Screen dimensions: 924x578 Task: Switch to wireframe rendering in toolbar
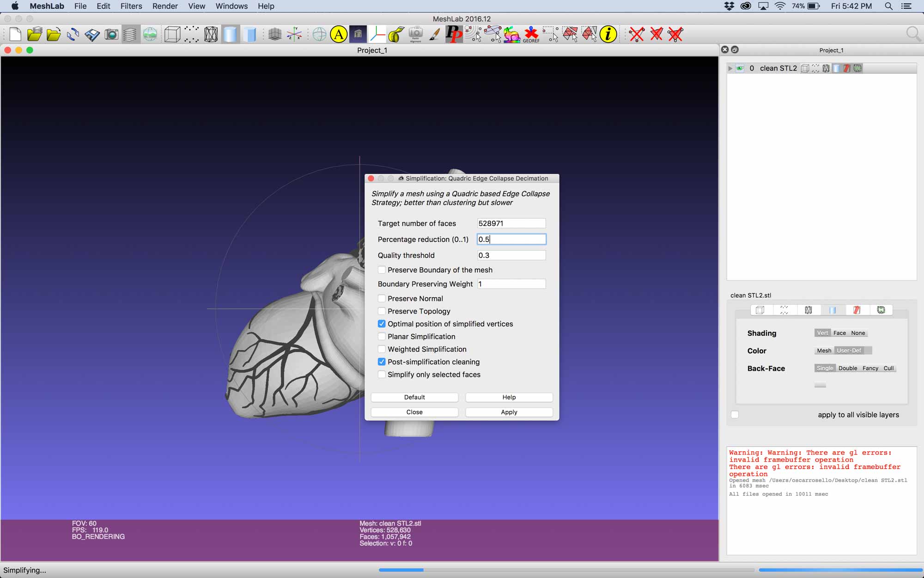211,34
